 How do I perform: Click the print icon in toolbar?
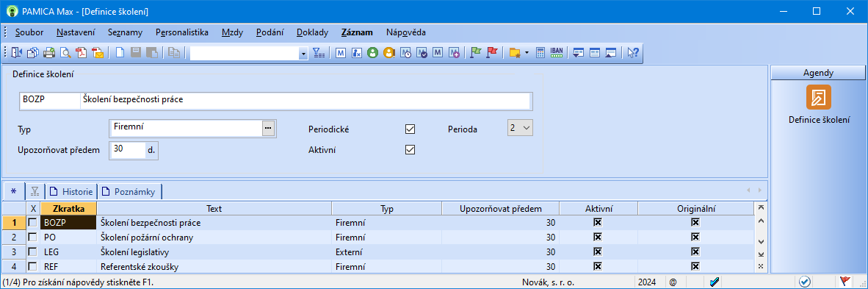point(49,53)
